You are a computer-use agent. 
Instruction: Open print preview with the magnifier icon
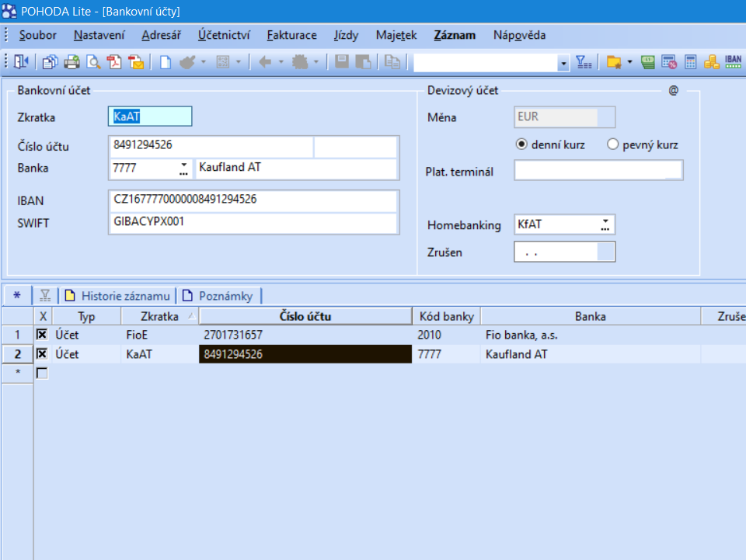93,62
